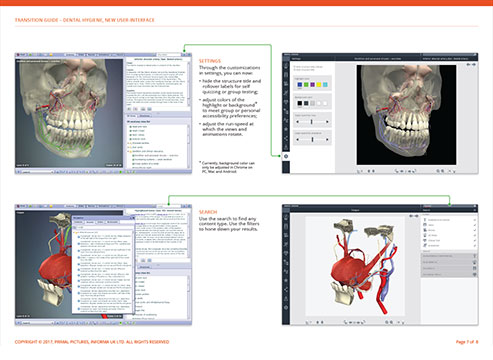Open the first gray search result row
Viewport: 493px width, 360px height.
(x=450, y=256)
